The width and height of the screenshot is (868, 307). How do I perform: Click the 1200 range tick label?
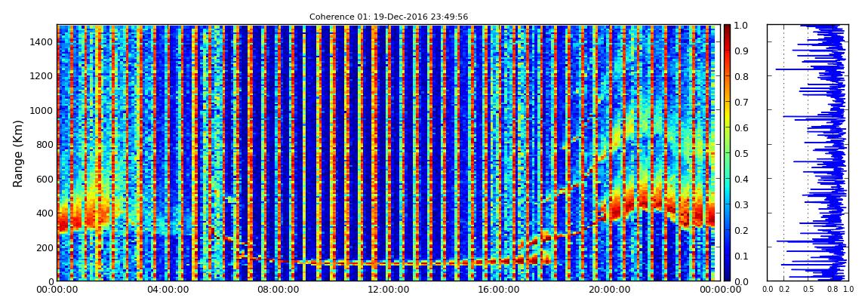(42, 75)
